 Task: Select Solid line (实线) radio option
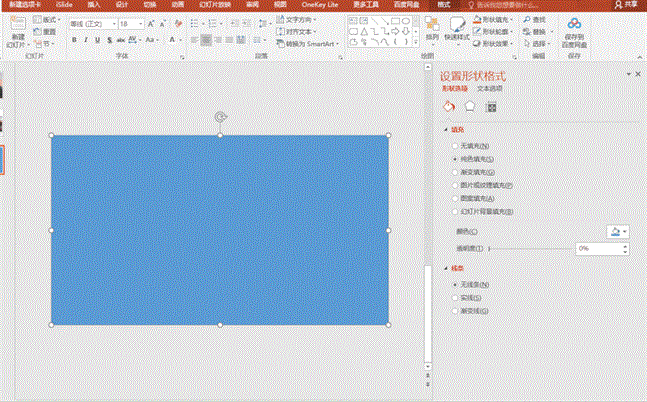456,298
